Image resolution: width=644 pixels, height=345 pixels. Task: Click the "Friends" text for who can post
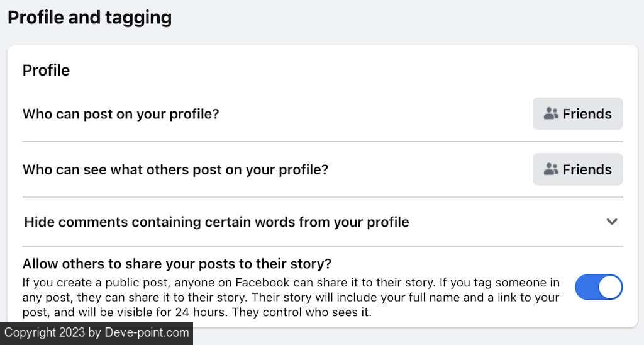587,114
